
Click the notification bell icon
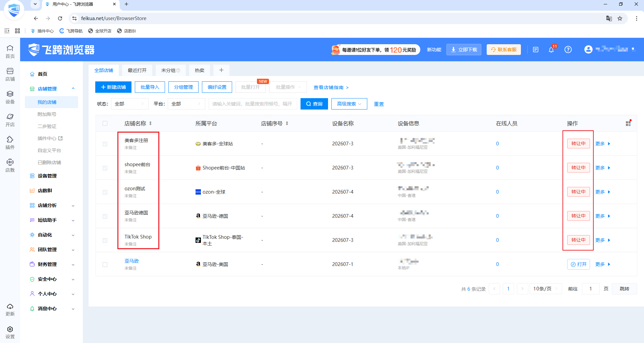coord(551,50)
